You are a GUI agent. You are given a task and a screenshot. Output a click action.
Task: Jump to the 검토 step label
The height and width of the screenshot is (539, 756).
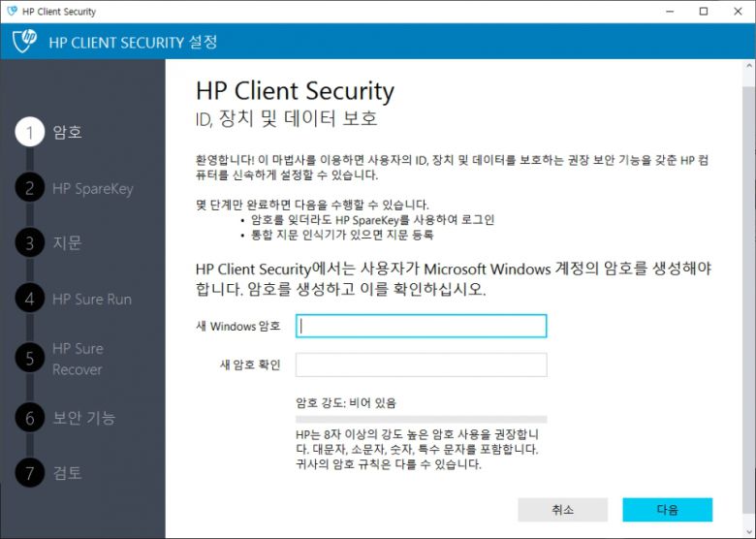(68, 473)
